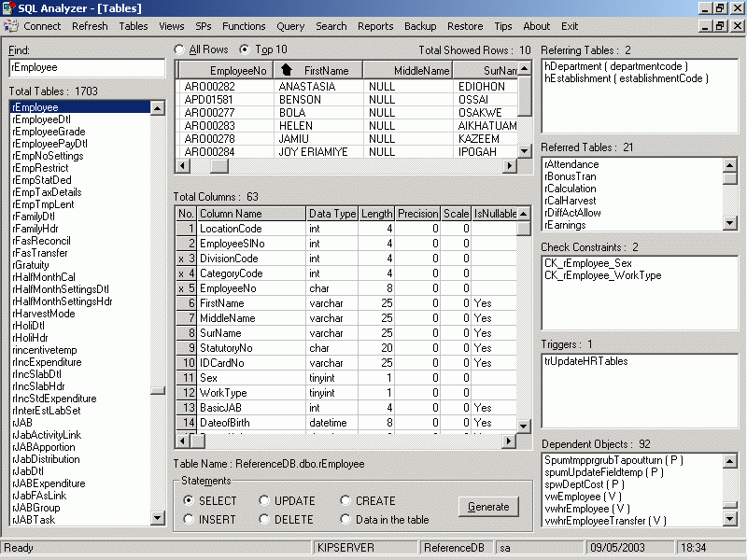Open the Backup menu
Screen dimensions: 747x560
pos(420,26)
